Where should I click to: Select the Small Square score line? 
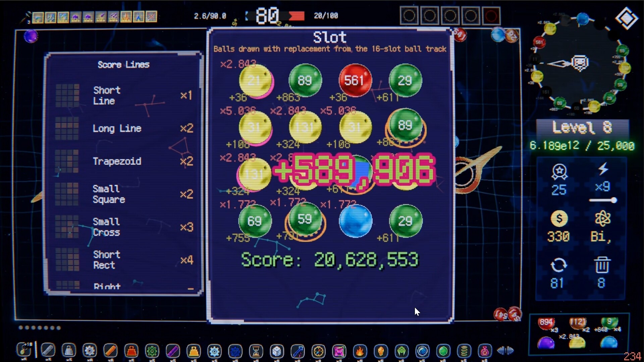point(124,194)
